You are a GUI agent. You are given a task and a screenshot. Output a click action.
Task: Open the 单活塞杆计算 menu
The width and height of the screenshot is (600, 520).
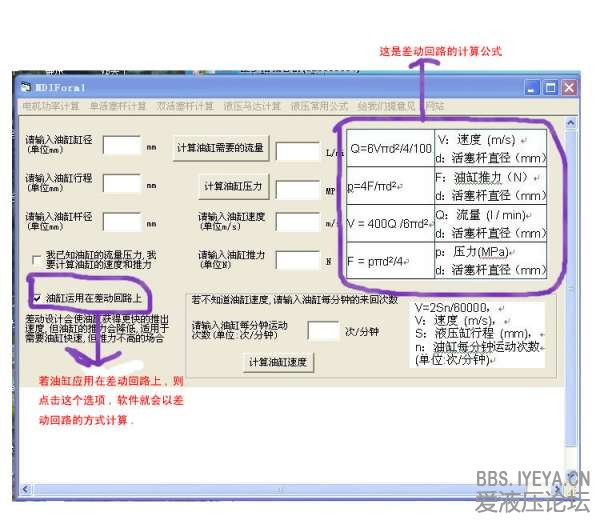(x=118, y=106)
